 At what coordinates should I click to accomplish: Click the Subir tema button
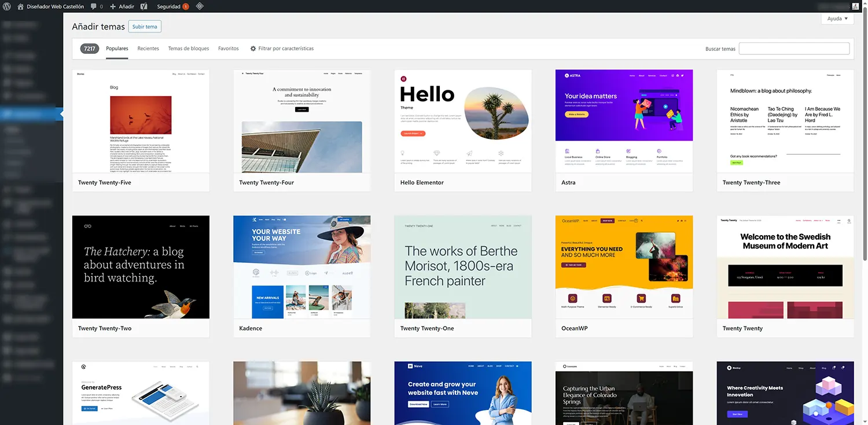pos(144,26)
